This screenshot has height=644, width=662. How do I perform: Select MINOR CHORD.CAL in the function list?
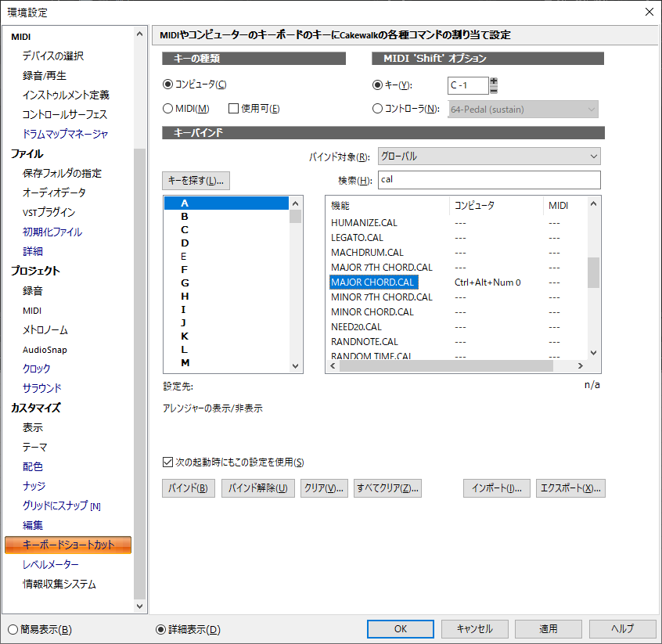pos(372,312)
